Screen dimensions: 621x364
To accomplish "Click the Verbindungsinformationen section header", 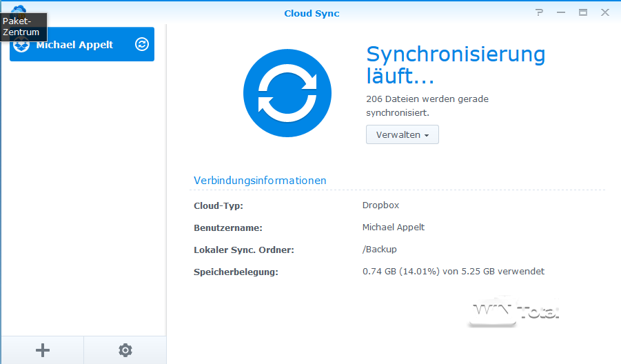I will [x=260, y=181].
